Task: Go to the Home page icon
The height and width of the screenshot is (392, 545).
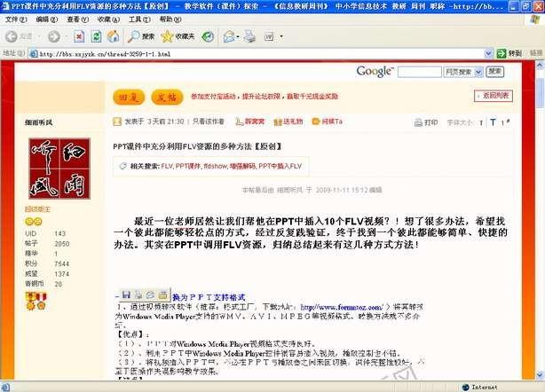Action: click(x=111, y=36)
